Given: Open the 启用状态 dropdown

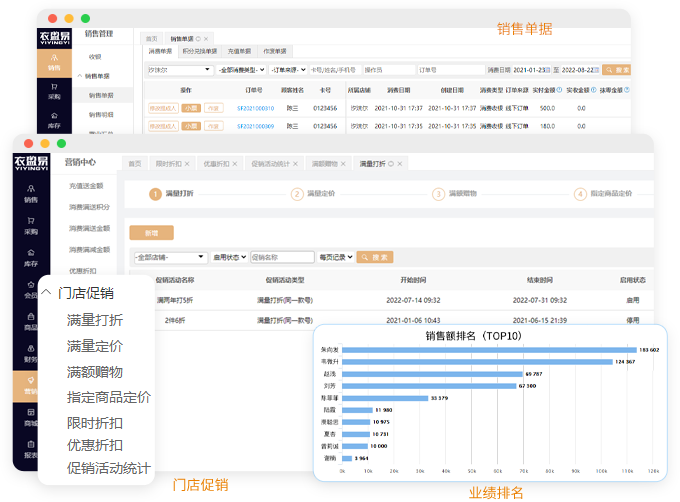Looking at the screenshot, I should point(229,257).
